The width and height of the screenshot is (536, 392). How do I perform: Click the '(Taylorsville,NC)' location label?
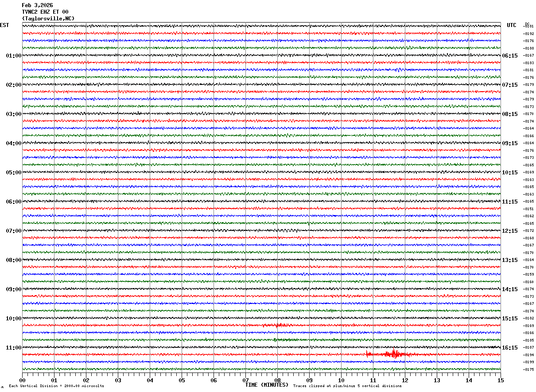coord(48,19)
